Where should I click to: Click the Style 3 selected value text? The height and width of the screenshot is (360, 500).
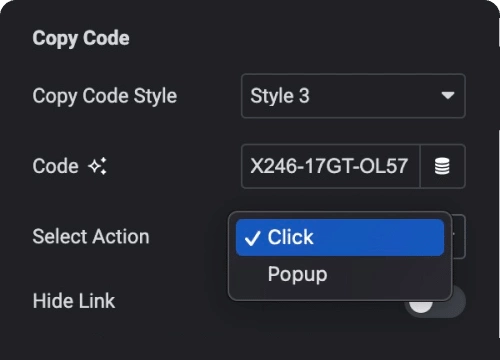point(280,96)
